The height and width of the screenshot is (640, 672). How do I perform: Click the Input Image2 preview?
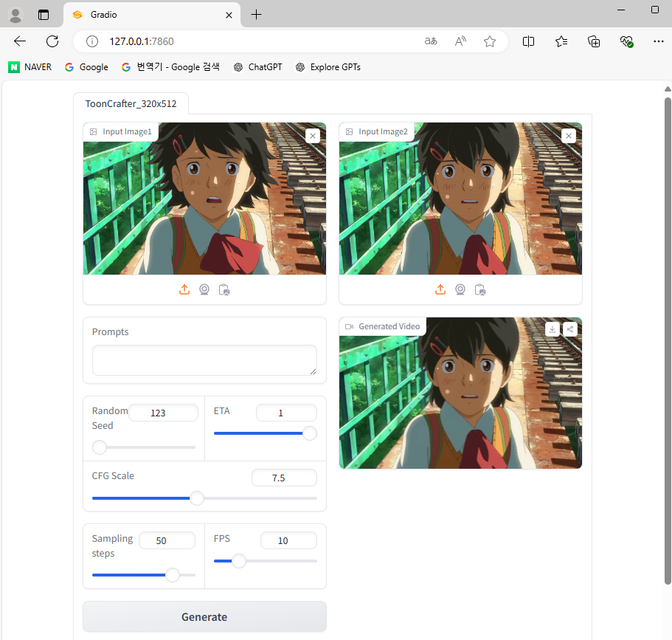tap(460, 199)
